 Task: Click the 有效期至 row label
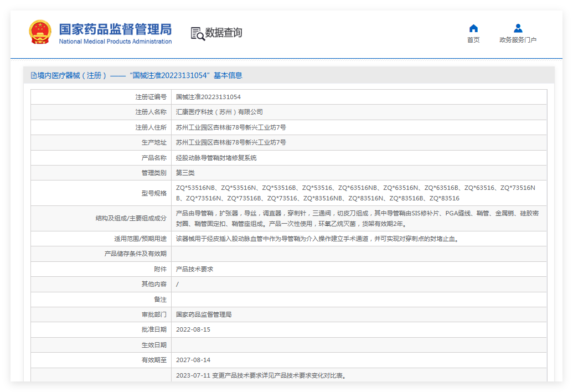tap(154, 360)
